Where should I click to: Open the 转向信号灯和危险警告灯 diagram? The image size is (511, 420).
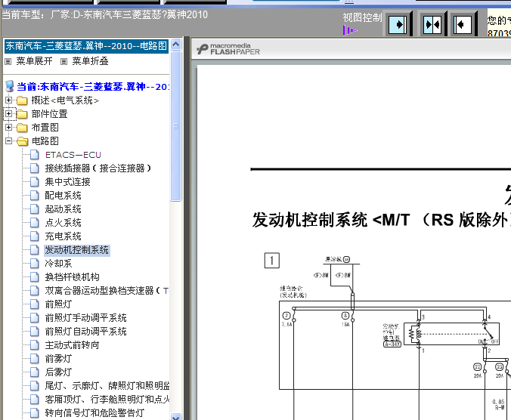pos(94,413)
